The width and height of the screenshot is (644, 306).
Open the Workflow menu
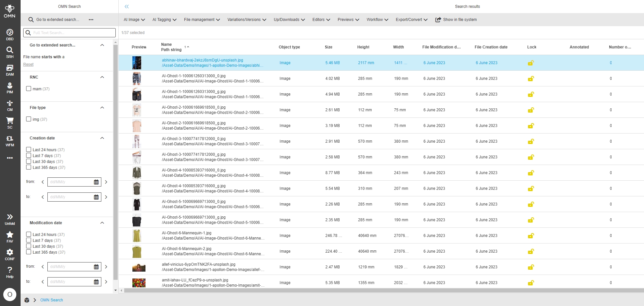click(x=377, y=20)
